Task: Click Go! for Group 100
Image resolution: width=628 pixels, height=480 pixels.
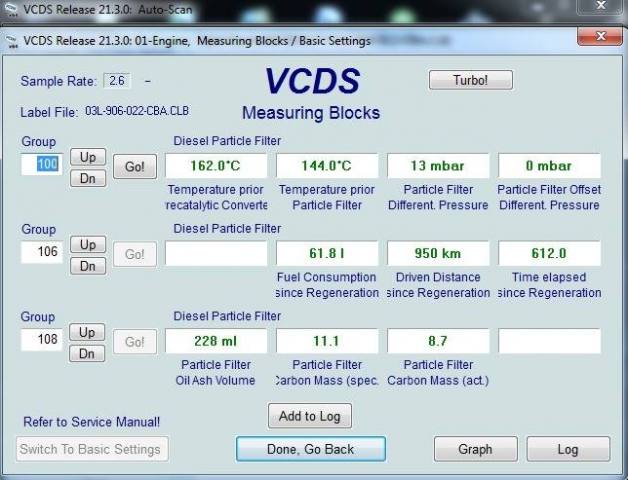Action: coord(134,167)
